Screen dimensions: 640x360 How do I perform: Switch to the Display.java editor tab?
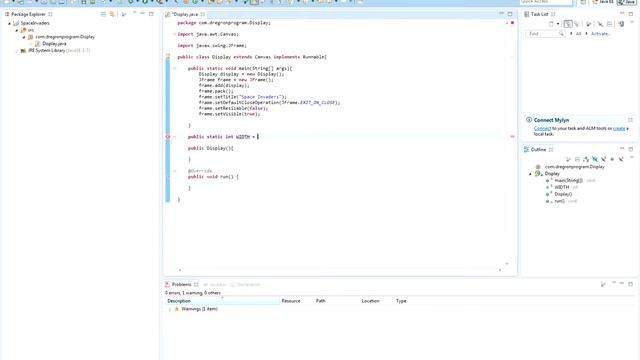pyautogui.click(x=185, y=14)
